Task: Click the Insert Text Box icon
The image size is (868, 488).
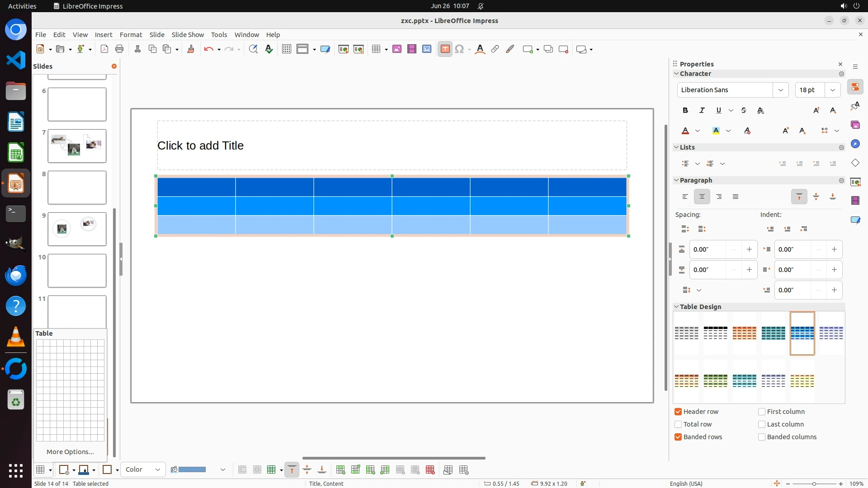Action: point(445,49)
